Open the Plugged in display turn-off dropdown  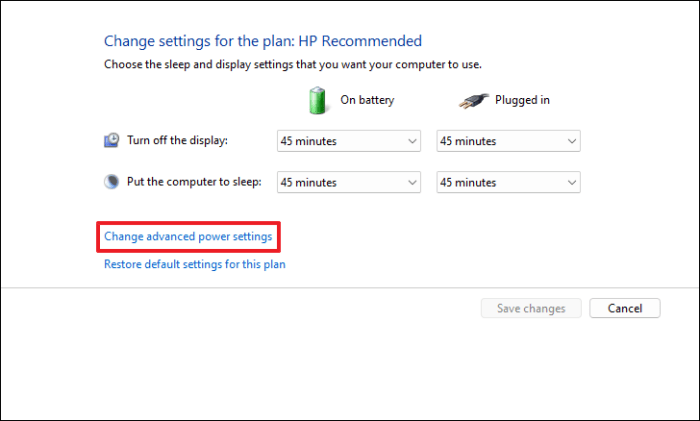pos(508,141)
